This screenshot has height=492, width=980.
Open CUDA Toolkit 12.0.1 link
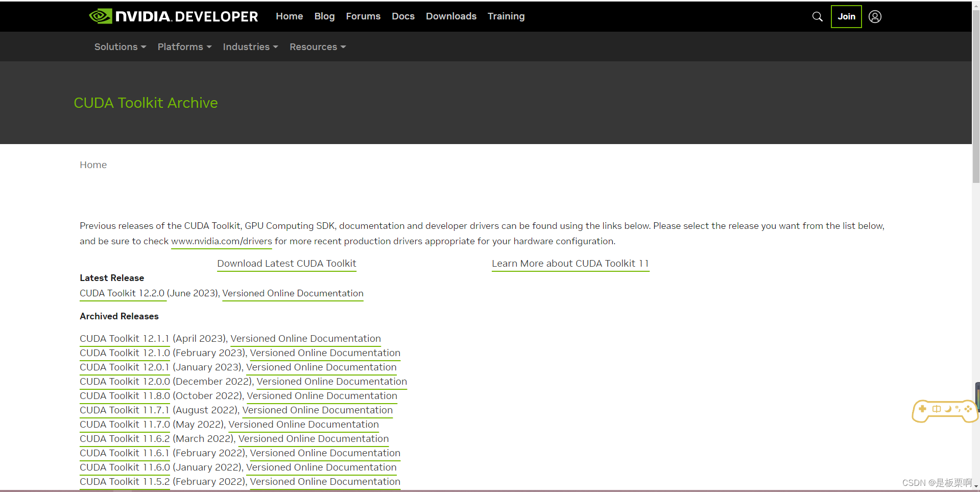point(124,367)
